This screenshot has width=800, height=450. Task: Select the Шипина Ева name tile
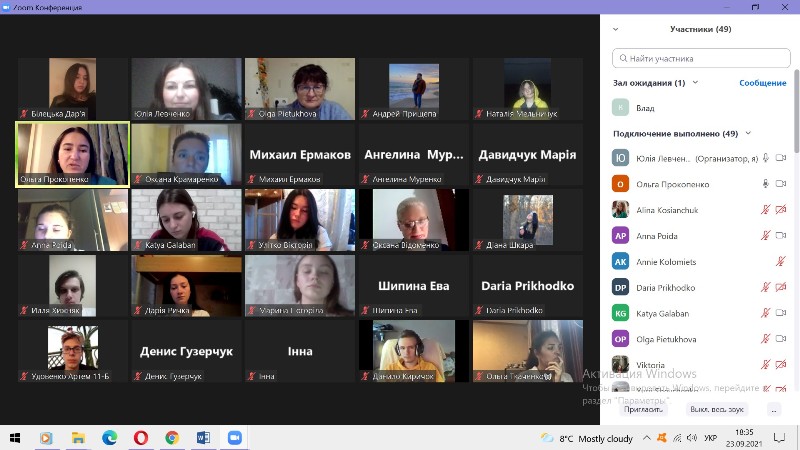(x=414, y=285)
